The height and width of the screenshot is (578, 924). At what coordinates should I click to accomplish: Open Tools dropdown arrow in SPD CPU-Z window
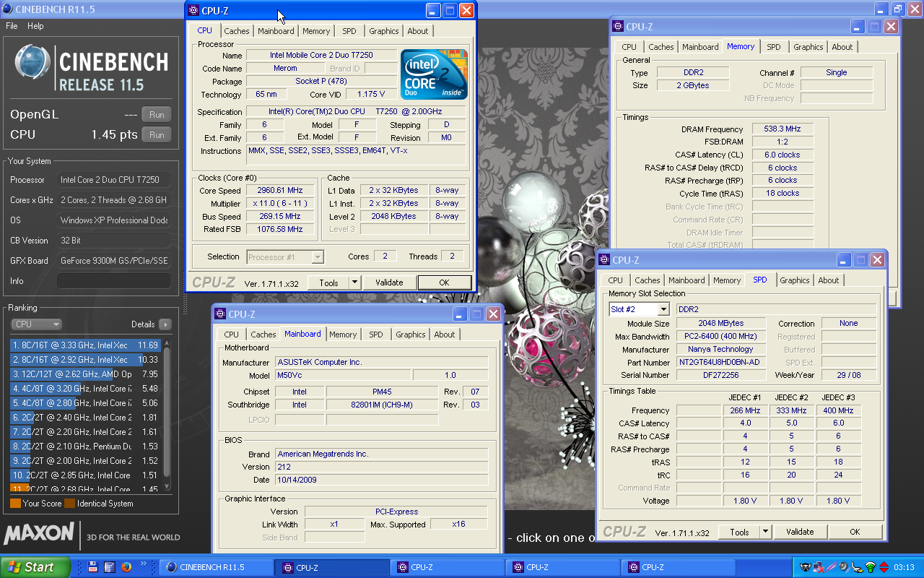766,532
